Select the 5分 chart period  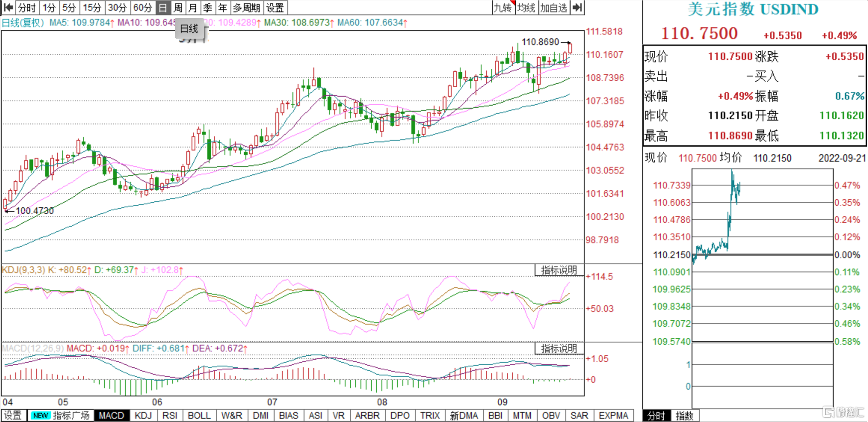pyautogui.click(x=69, y=7)
